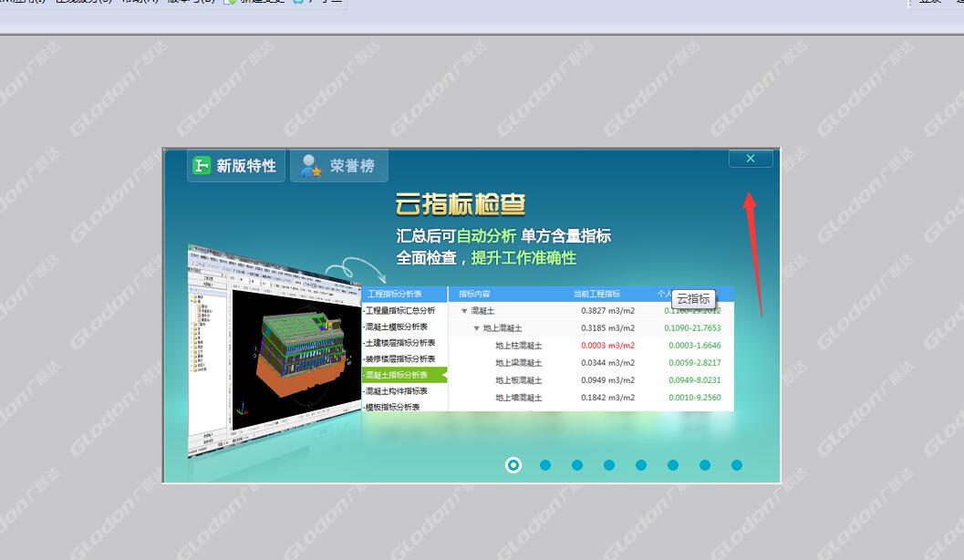Select 混凝土模板分析表 in the list
The height and width of the screenshot is (560, 964).
(396, 327)
